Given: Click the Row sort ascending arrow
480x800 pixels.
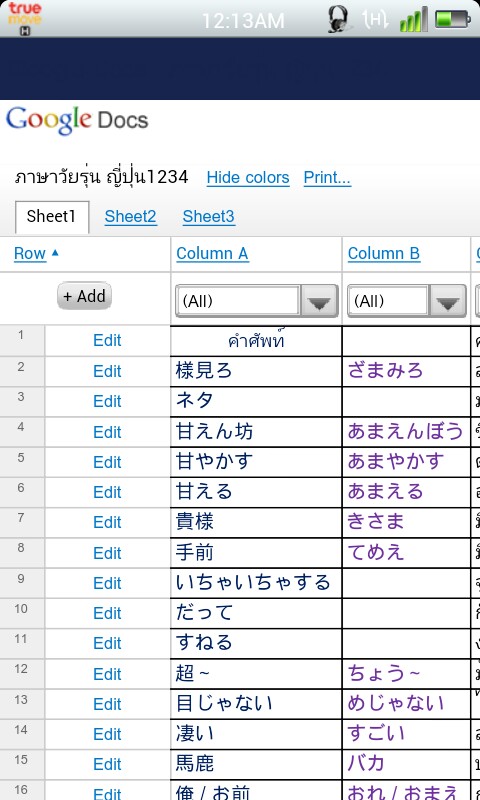Looking at the screenshot, I should tap(55, 252).
